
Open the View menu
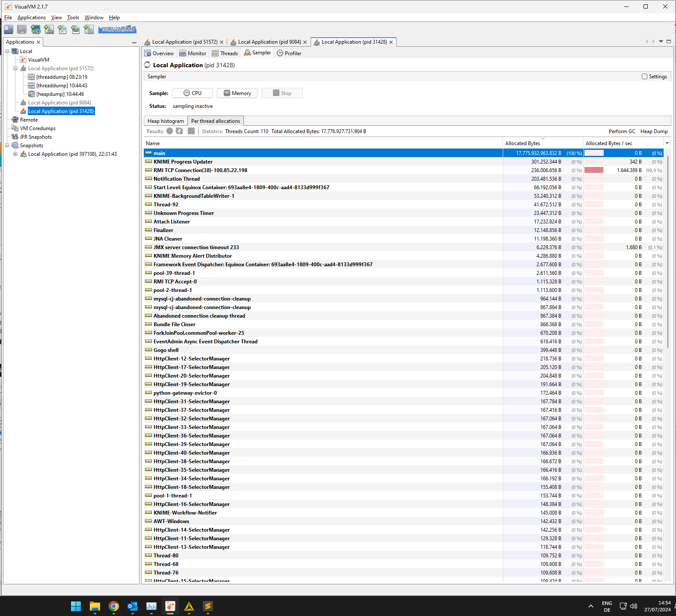point(56,18)
